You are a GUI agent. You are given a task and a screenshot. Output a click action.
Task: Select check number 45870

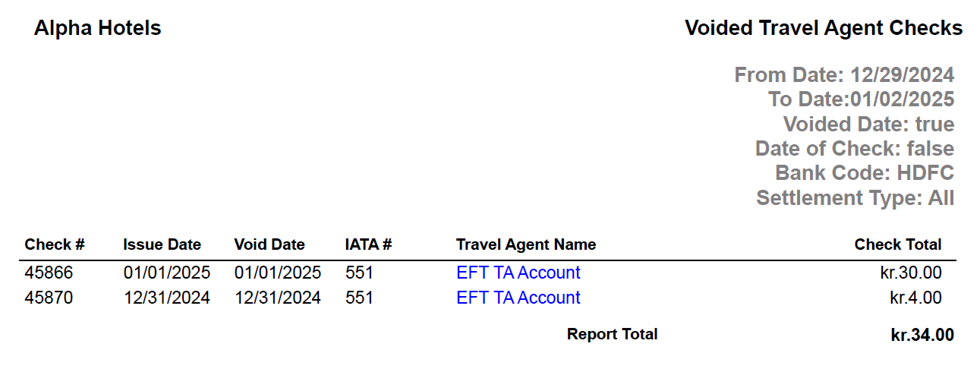pyautogui.click(x=49, y=298)
